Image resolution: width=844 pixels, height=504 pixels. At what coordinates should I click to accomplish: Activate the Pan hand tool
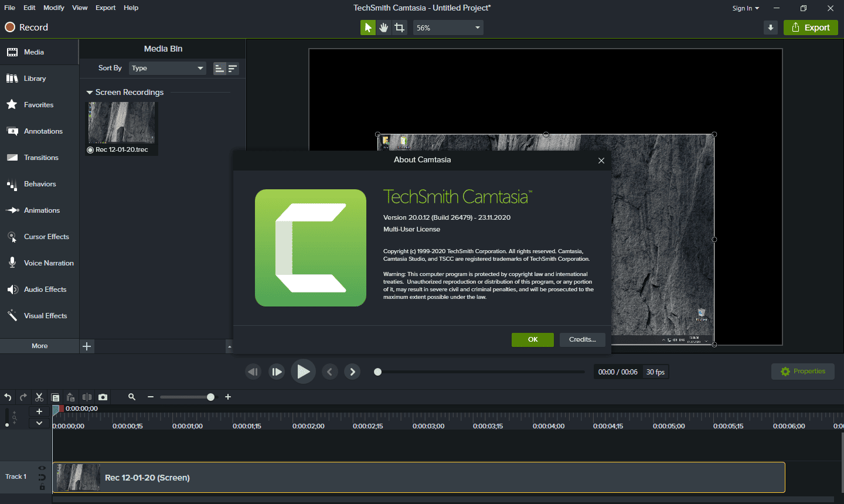click(x=384, y=28)
